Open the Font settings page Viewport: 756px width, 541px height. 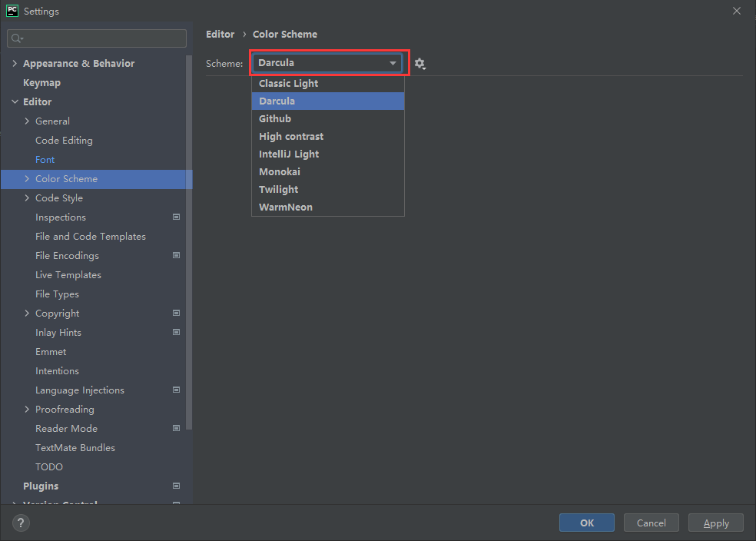45,160
